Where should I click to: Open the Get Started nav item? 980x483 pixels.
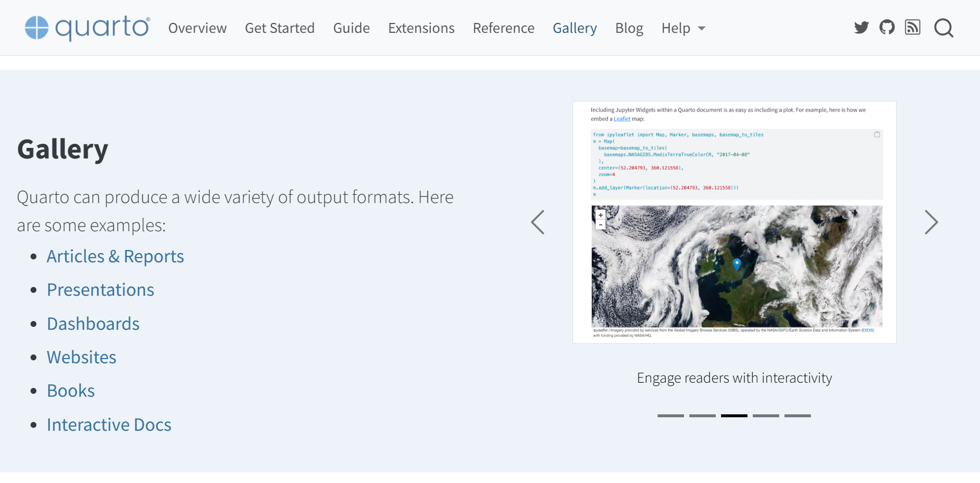[279, 28]
